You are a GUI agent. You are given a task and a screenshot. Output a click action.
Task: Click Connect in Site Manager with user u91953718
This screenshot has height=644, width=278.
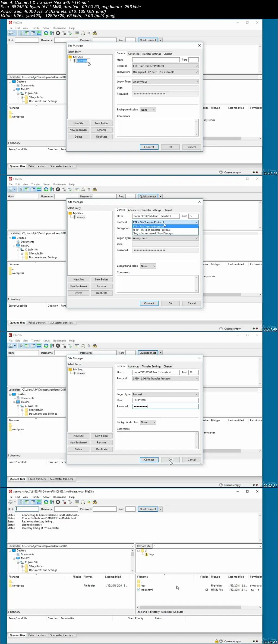149,459
